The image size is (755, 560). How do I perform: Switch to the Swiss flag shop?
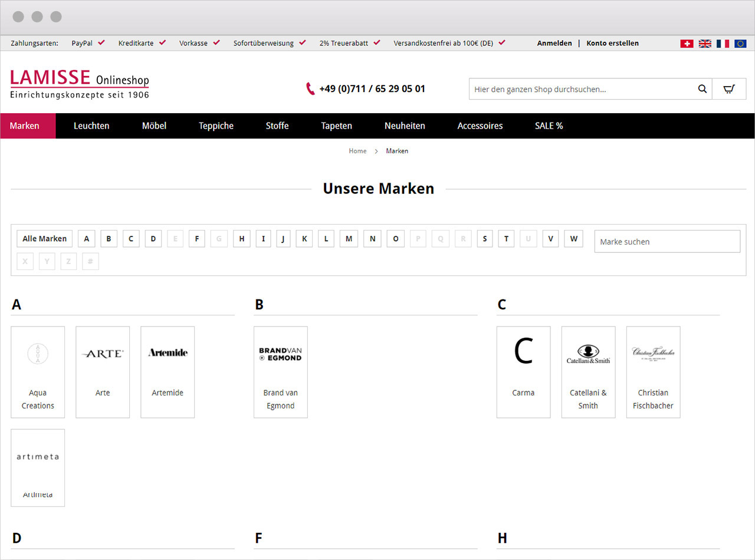pyautogui.click(x=687, y=44)
